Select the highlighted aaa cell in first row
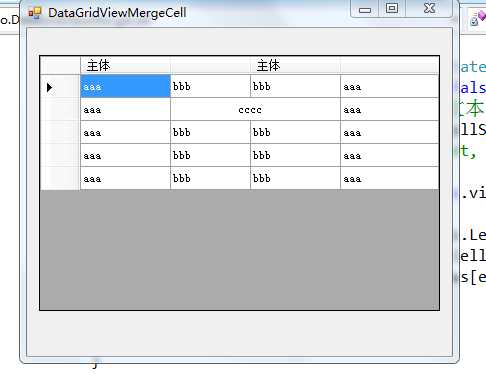Image resolution: width=486 pixels, height=374 pixels. coord(125,86)
